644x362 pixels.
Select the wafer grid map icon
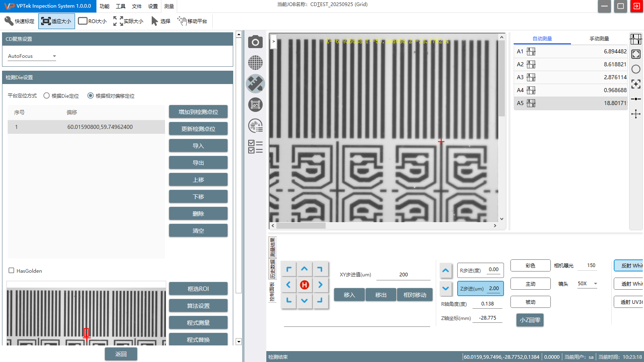click(255, 63)
